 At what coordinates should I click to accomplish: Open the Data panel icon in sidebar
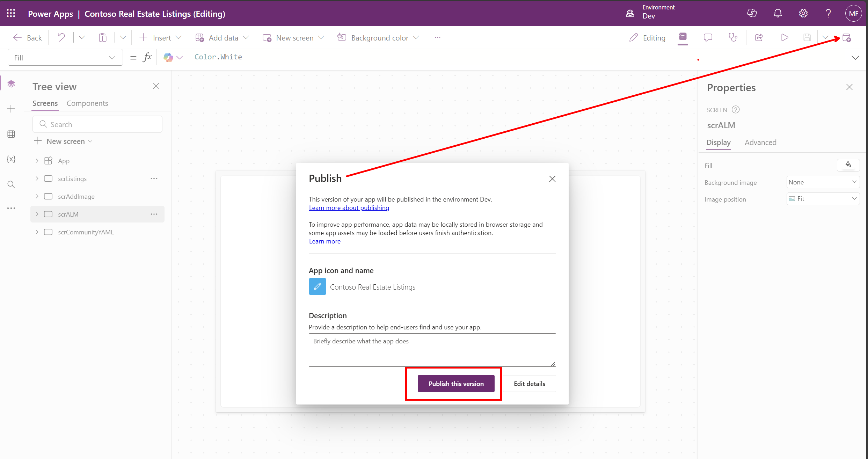11,134
